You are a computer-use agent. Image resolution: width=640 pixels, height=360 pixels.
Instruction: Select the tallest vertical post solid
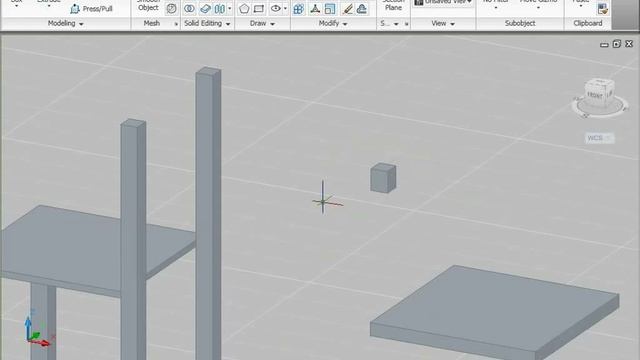click(x=208, y=212)
